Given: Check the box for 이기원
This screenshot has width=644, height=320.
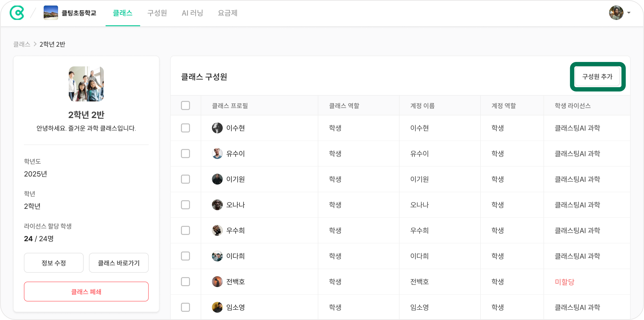Looking at the screenshot, I should tap(185, 179).
